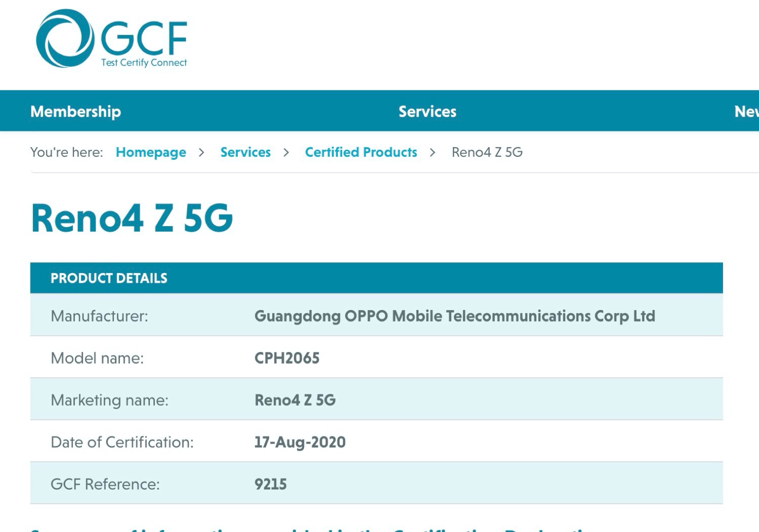
Task: Click the PRODUCT DETAILS table header
Action: [x=109, y=278]
